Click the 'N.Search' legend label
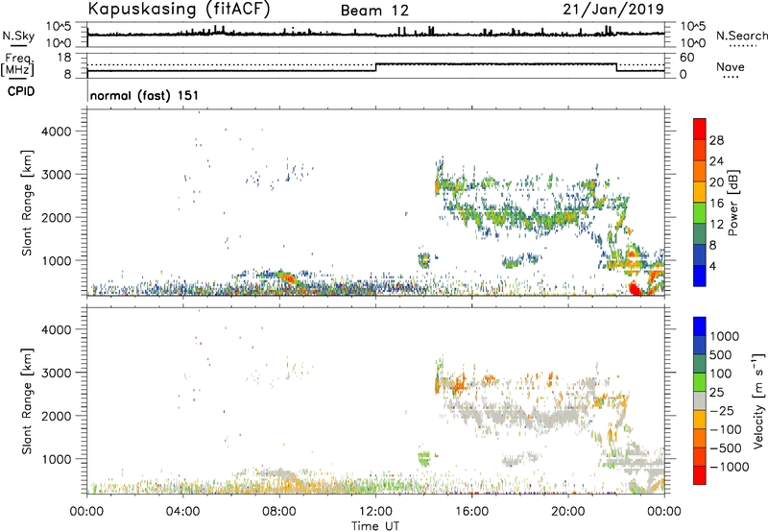 tap(741, 36)
